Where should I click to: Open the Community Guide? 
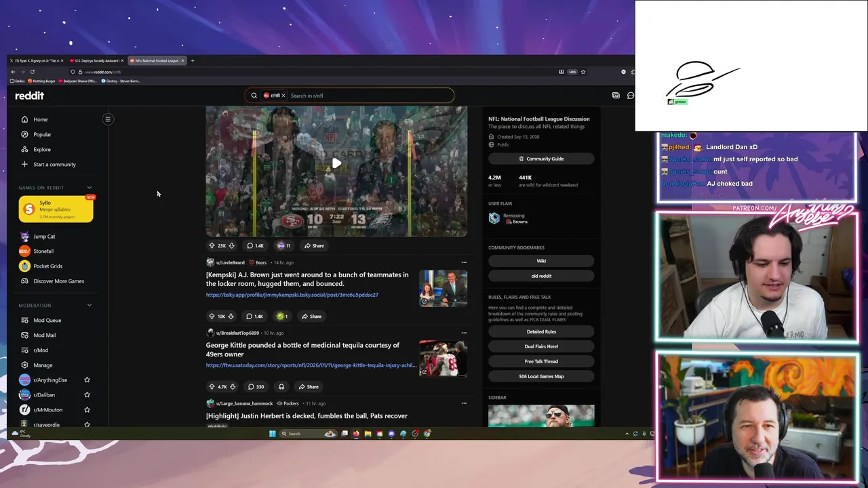541,159
